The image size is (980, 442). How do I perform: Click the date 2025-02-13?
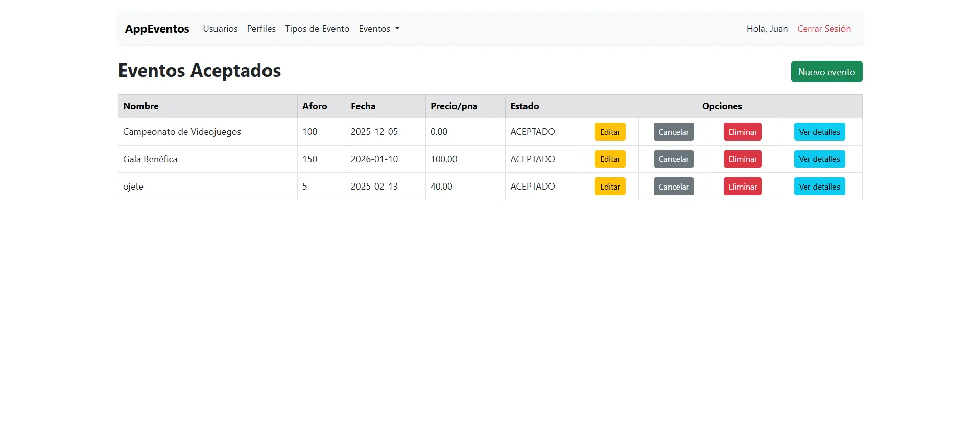pos(374,187)
